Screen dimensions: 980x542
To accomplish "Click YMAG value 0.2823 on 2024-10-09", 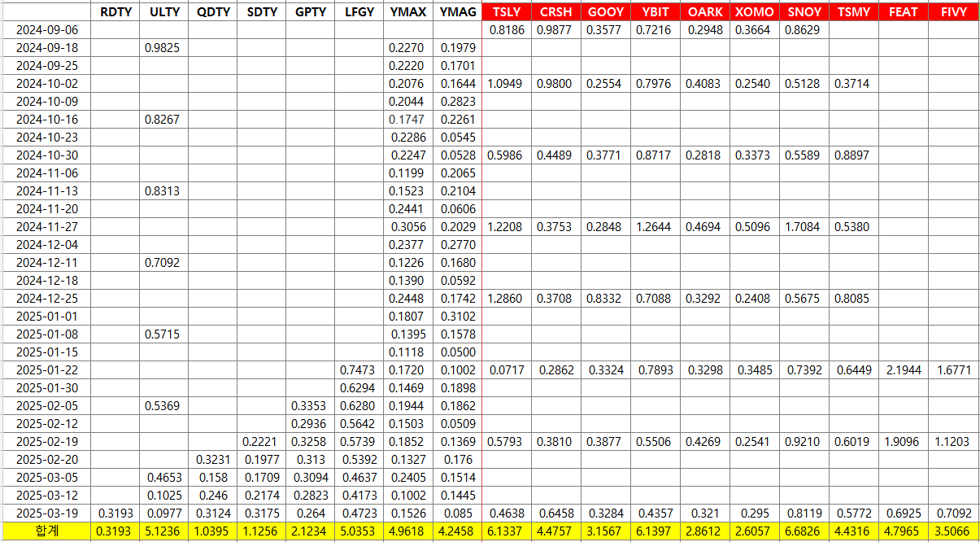I will pyautogui.click(x=458, y=101).
